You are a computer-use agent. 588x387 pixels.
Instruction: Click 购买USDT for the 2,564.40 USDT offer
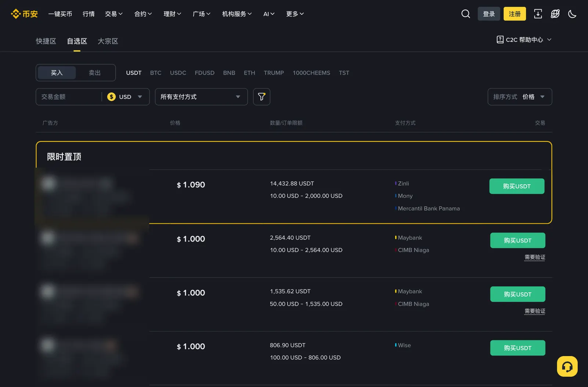point(517,240)
